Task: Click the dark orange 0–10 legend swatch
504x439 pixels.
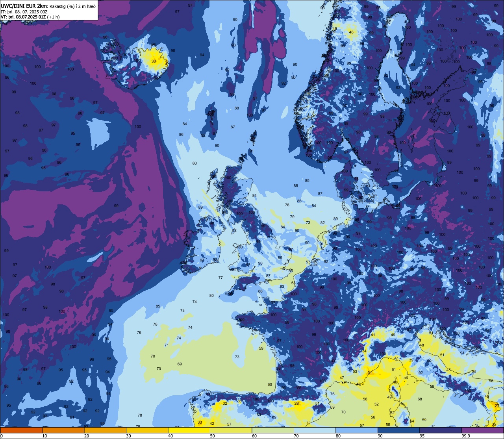Action: pos(21,430)
